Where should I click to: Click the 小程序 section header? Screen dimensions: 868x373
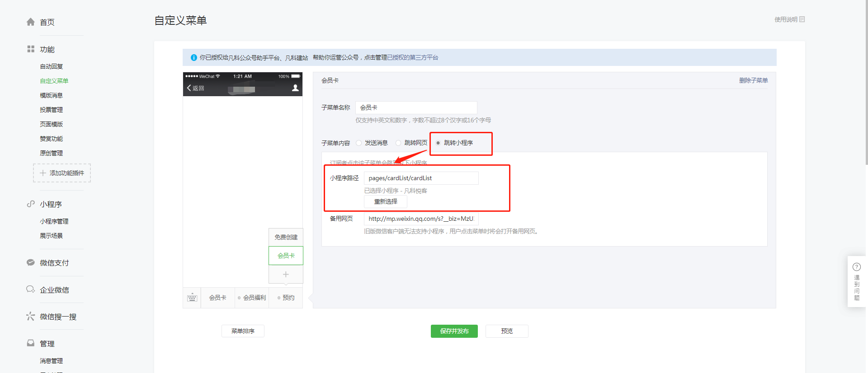(x=51, y=204)
